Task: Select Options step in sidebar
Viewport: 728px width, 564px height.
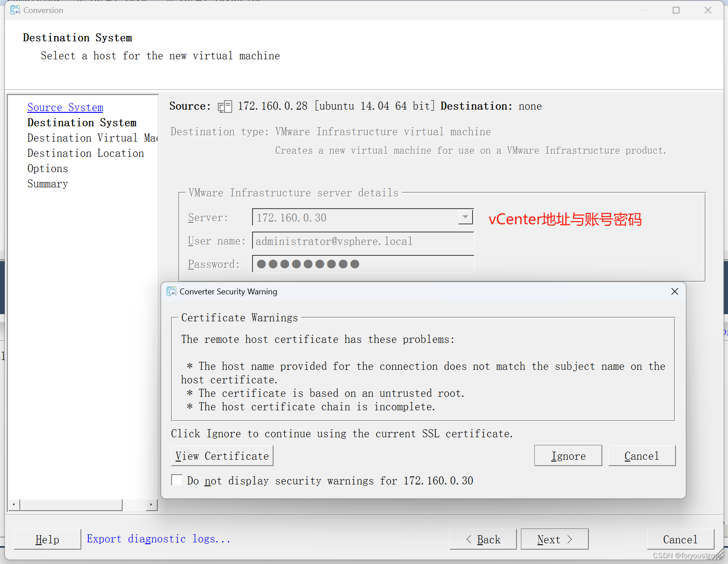Action: (48, 169)
